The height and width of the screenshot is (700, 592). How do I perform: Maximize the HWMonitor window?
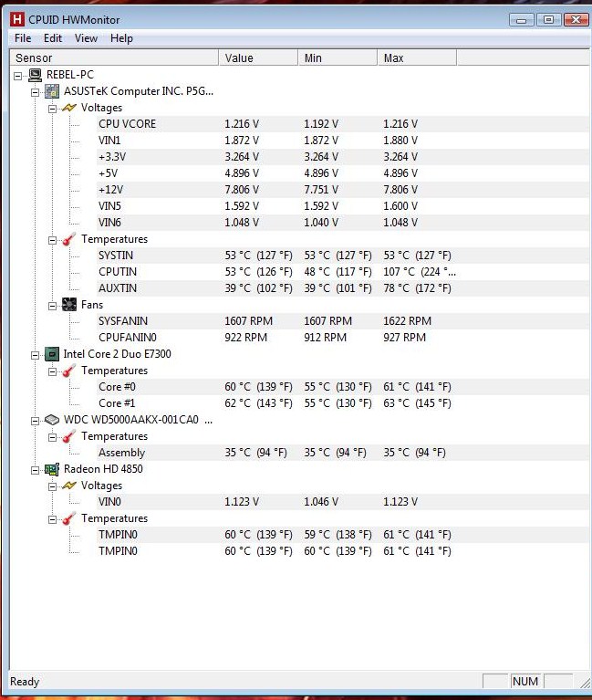[x=548, y=20]
